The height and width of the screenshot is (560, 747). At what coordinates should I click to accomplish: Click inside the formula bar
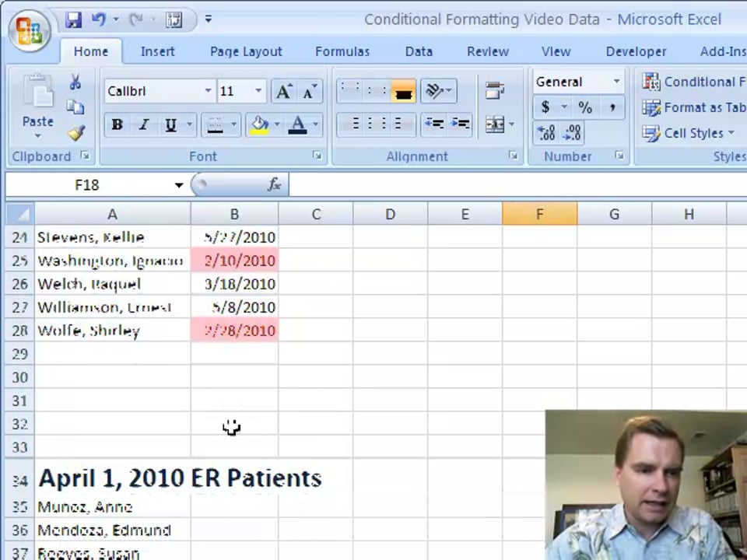517,185
